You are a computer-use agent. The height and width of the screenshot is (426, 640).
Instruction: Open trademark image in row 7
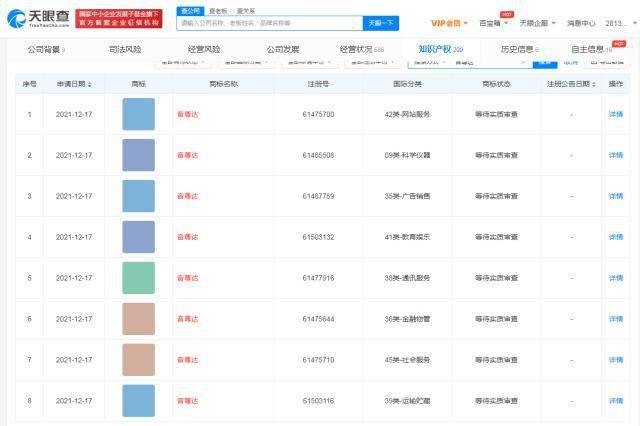pos(138,360)
